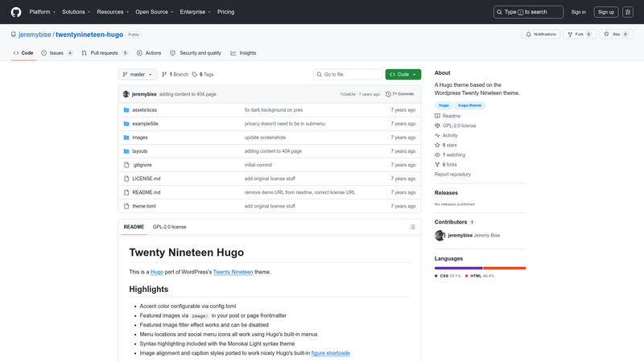Expand the Enterprise menu
Viewport: 644px width, 362px height.
[195, 12]
